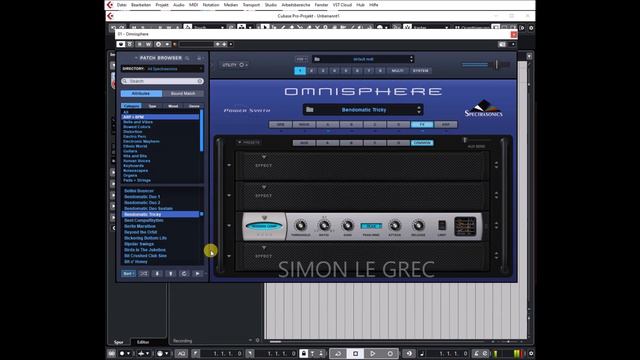Click the category list scrollbar
The width and height of the screenshot is (640, 360).
tap(201, 131)
